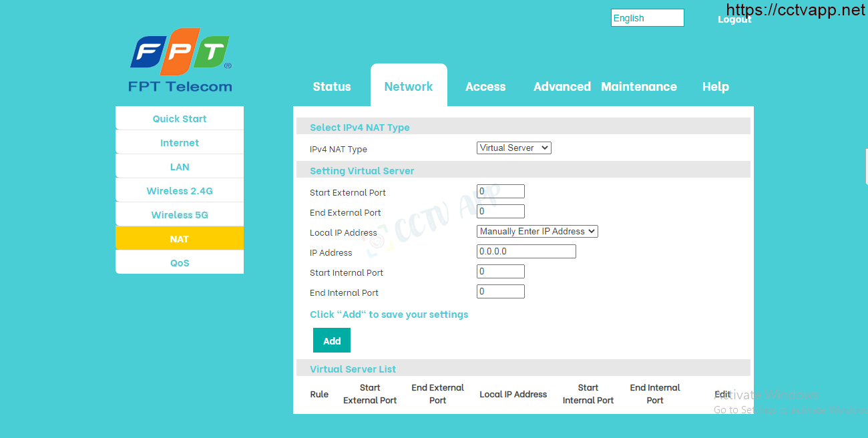868x438 pixels.
Task: Go to Wireless 2.4G settings
Action: click(180, 191)
